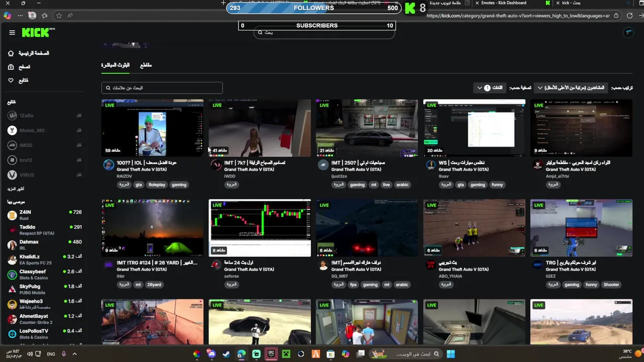Screen dimensions: 644x362
Task: Click the tags search input field
Action: click(162, 88)
